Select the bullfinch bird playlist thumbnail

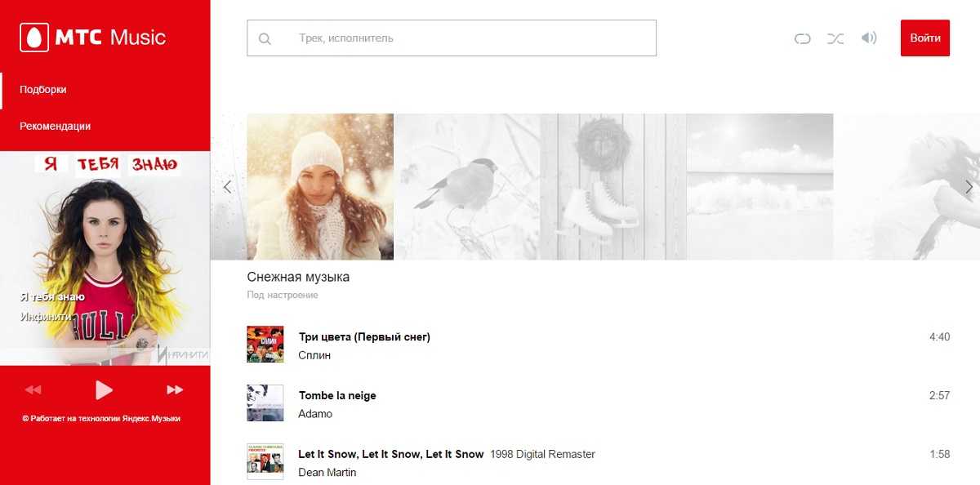coord(466,187)
